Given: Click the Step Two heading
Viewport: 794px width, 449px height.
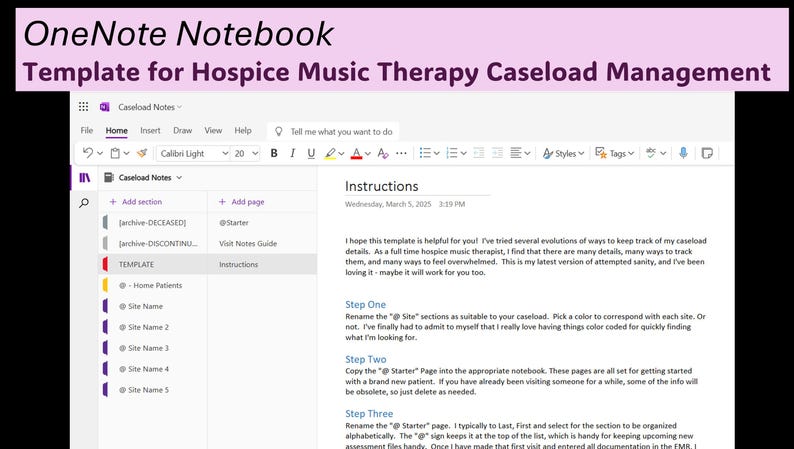Looking at the screenshot, I should pos(366,359).
